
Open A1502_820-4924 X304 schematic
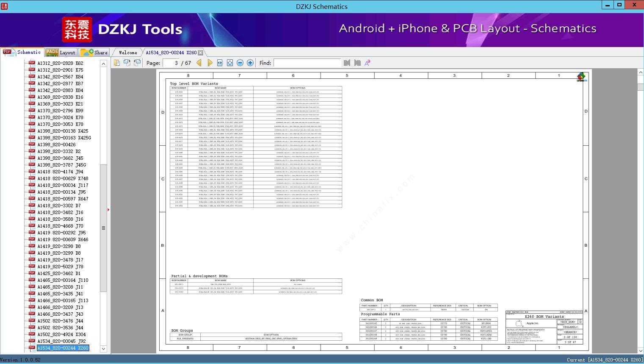61,334
